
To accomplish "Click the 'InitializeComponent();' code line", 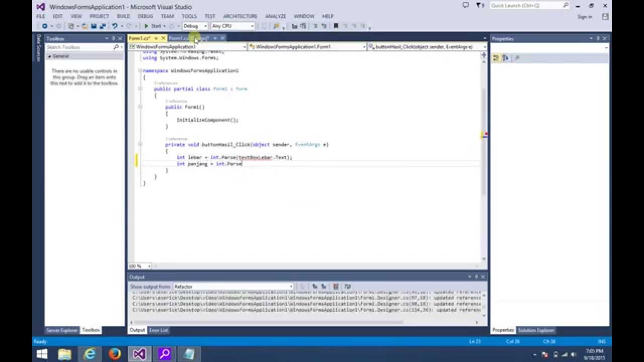I will click(x=207, y=120).
